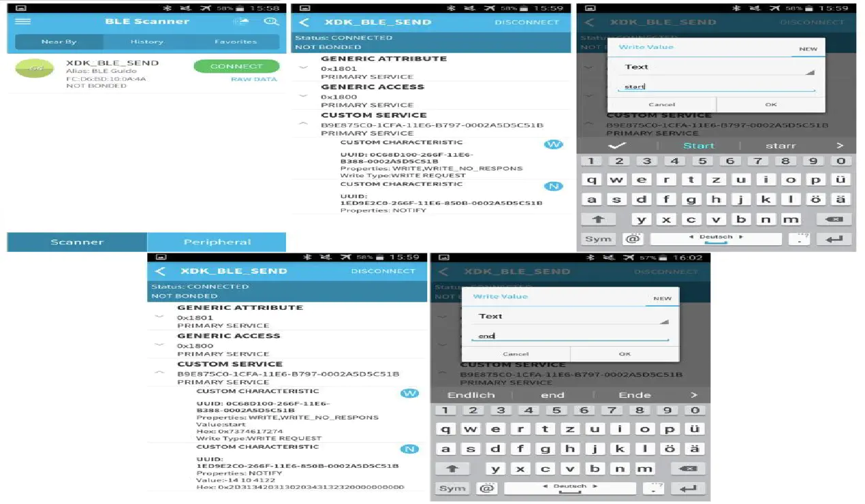Choose the 'Ende' keyboard suggestion

click(635, 395)
